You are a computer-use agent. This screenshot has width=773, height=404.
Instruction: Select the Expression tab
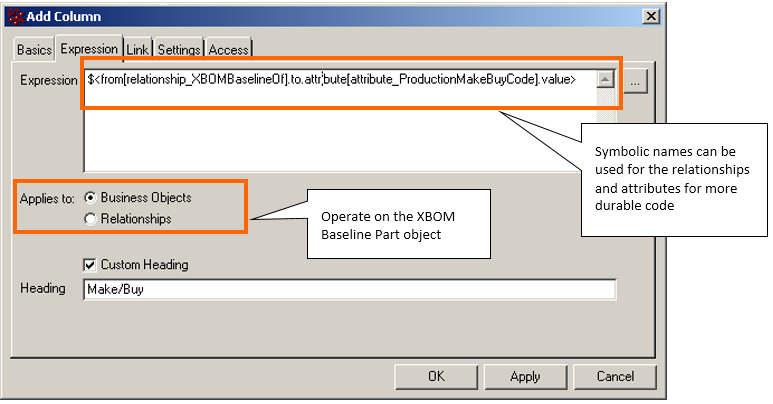point(89,48)
